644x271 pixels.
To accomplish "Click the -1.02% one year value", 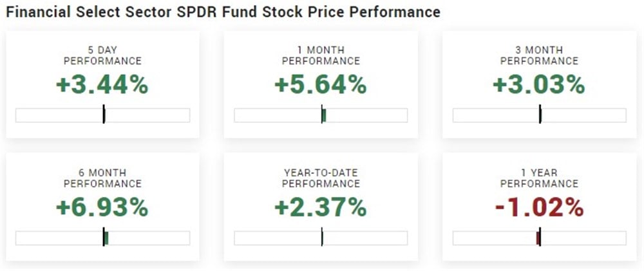I will pyautogui.click(x=540, y=208).
